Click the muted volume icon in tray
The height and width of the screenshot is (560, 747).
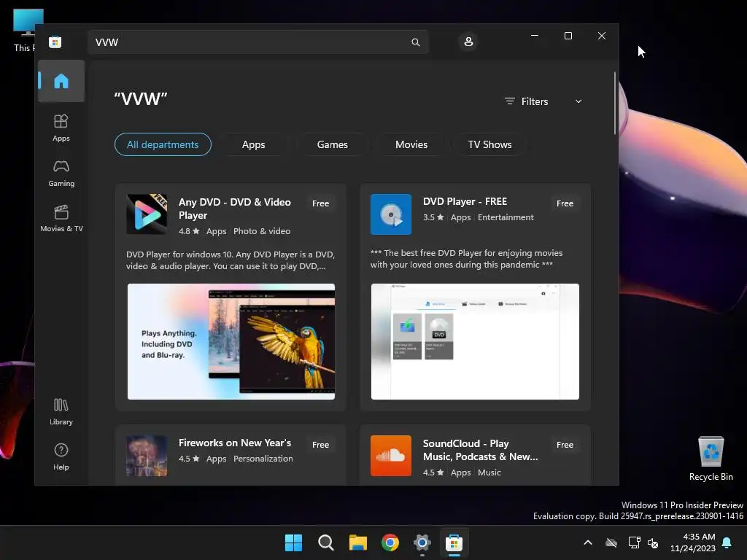coord(653,542)
